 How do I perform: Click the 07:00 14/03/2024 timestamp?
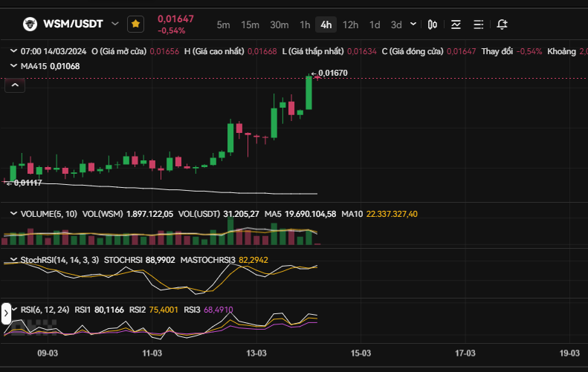coord(54,51)
